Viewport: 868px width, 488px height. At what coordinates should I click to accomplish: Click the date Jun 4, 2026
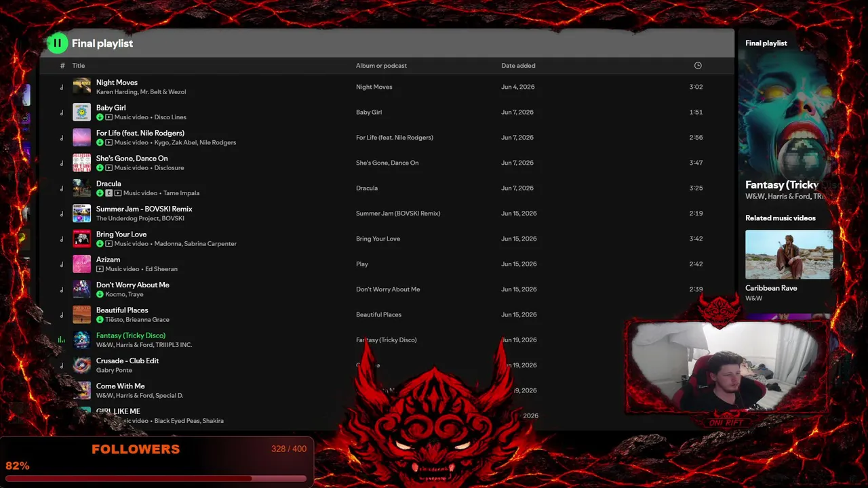click(518, 87)
